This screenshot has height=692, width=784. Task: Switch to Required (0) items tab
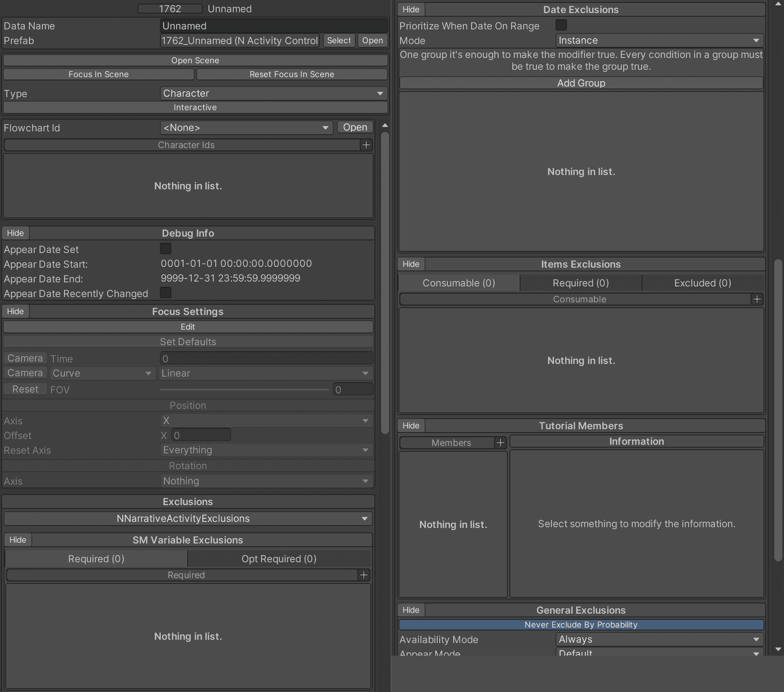[580, 283]
